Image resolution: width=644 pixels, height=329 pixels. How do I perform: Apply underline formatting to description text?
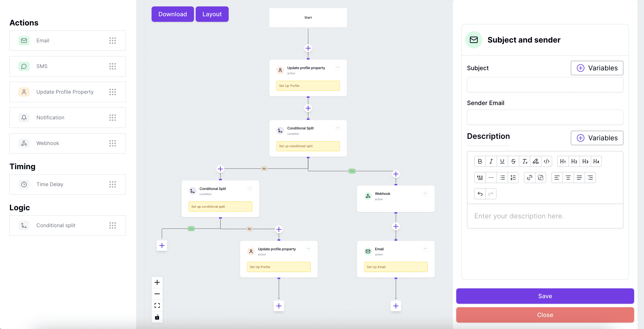pos(502,161)
